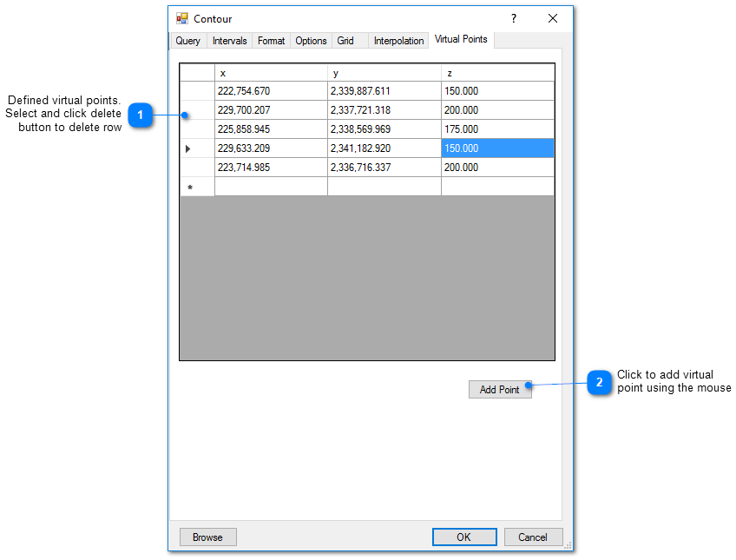Open the Intervals tab
The image size is (736, 560).
point(229,40)
